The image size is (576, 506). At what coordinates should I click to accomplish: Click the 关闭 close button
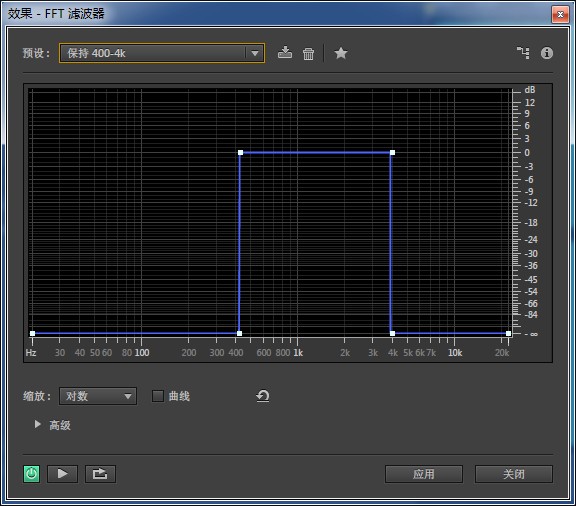click(x=514, y=474)
